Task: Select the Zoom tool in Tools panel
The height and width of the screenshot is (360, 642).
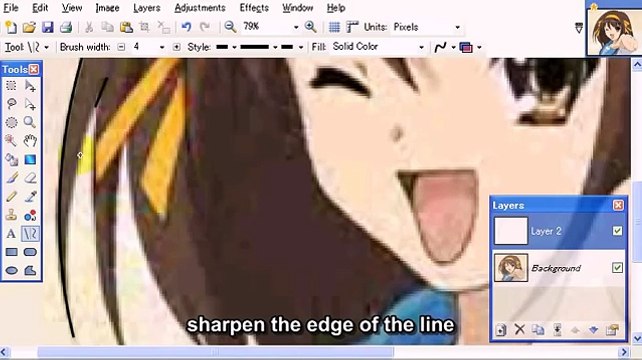Action: 29,122
